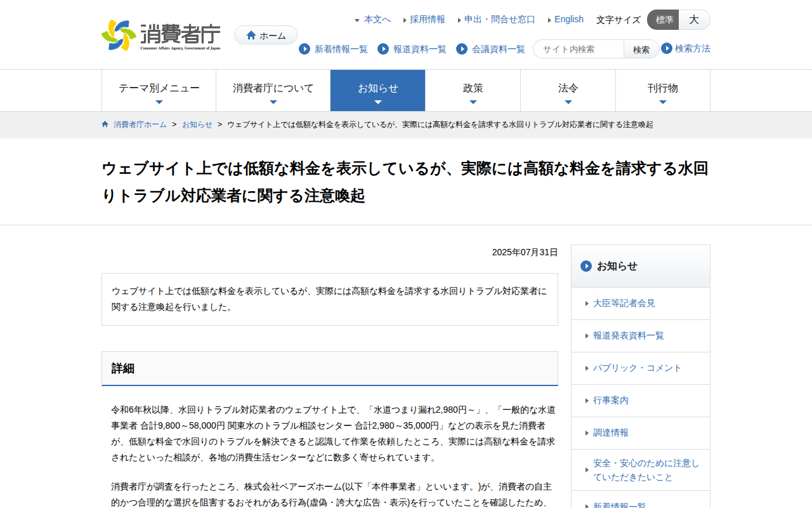This screenshot has height=508, width=812.
Task: Open the 報道資料一覧 link
Action: 420,49
